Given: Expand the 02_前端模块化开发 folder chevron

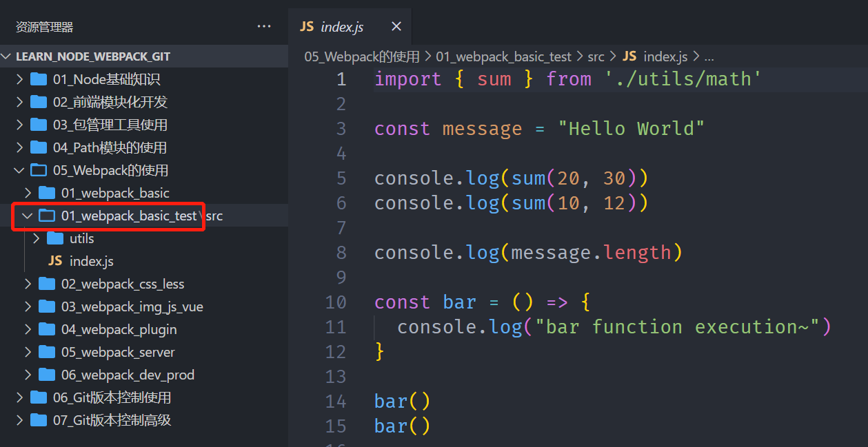Looking at the screenshot, I should (19, 102).
